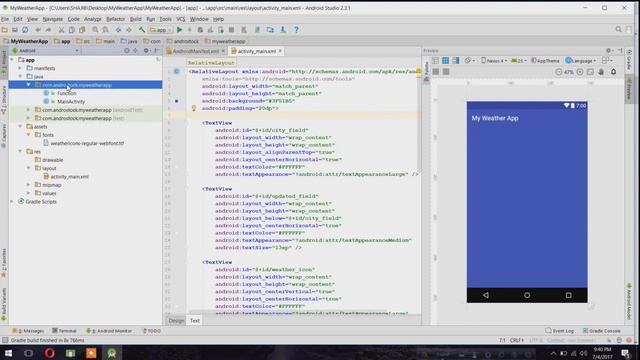This screenshot has height=360, width=640.
Task: Toggle design and blueprint view button
Action: tap(456, 61)
